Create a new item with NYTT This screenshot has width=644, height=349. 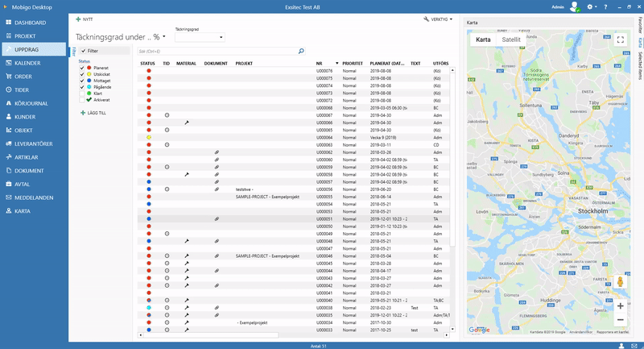(x=85, y=19)
